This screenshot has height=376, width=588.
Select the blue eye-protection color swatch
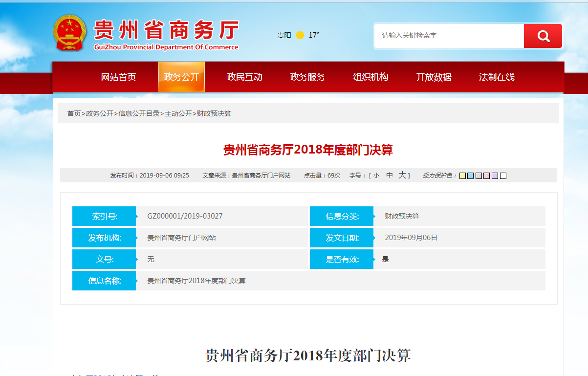click(x=470, y=176)
